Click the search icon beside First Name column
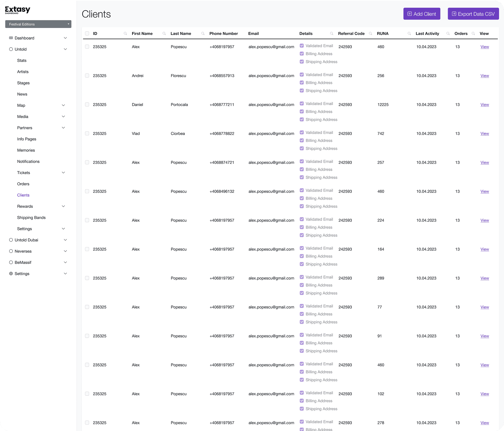The height and width of the screenshot is (431, 504). pos(164,33)
